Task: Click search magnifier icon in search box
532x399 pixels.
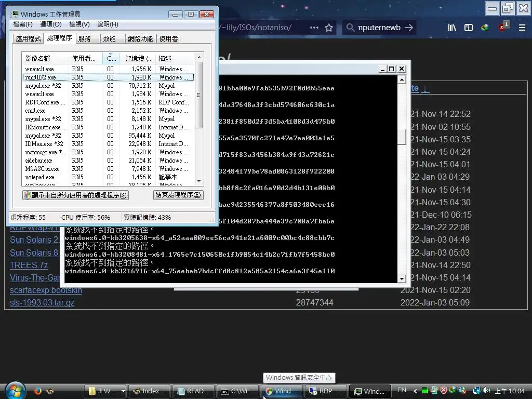Action: coord(350,28)
